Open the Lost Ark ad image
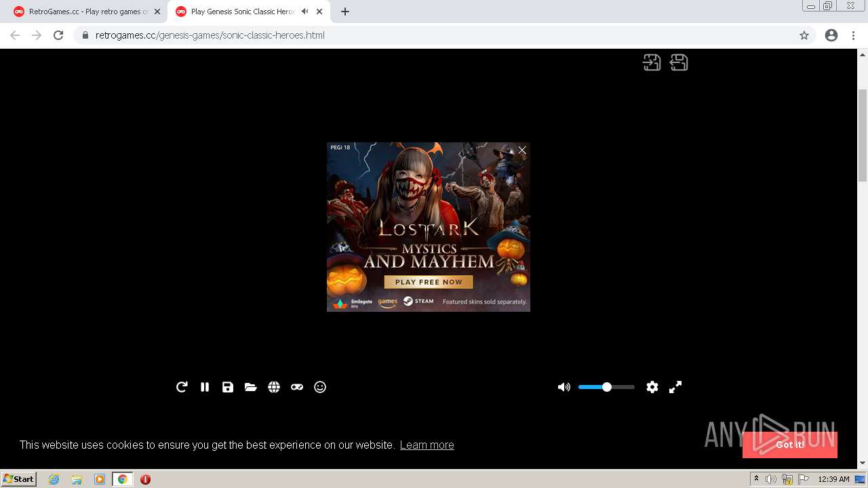 click(x=429, y=227)
